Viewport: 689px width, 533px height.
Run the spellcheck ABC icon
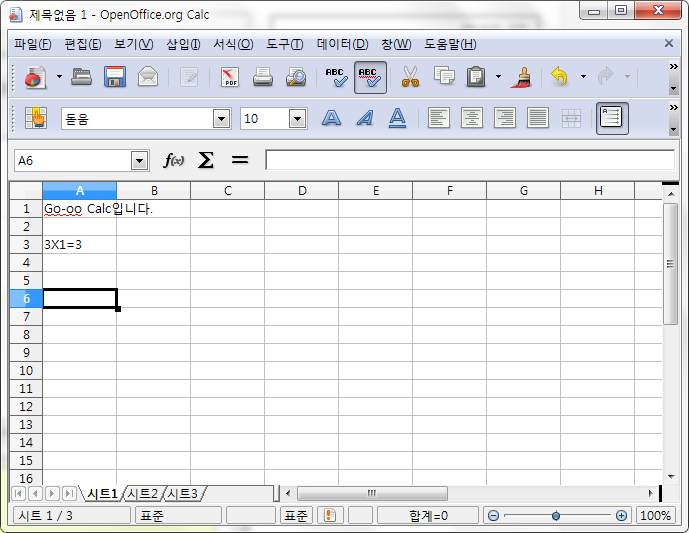pos(336,77)
